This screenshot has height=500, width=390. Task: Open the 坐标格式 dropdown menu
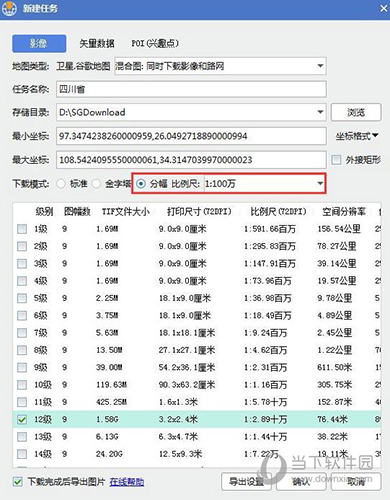[357, 136]
